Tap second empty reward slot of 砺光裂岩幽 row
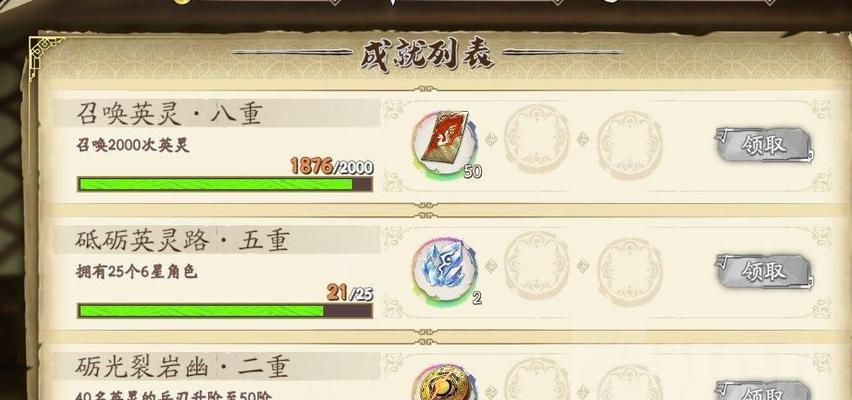The height and width of the screenshot is (400, 852). tap(537, 383)
